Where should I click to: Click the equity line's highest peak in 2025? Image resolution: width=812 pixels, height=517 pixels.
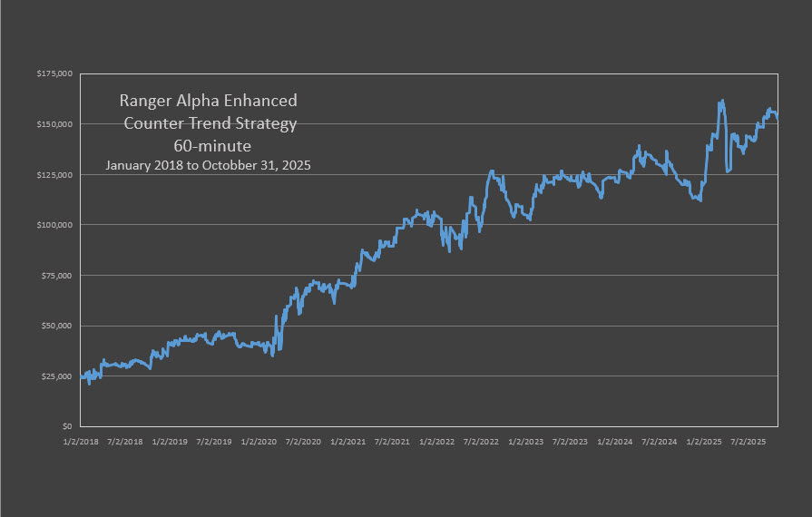click(721, 101)
